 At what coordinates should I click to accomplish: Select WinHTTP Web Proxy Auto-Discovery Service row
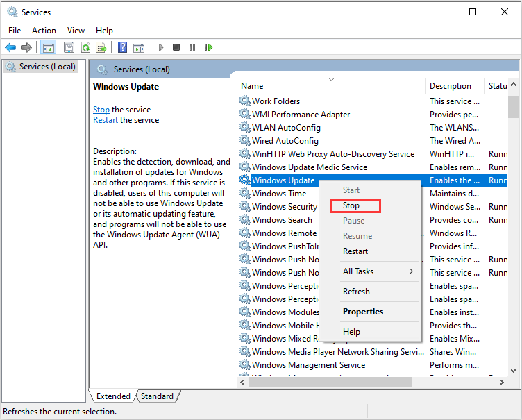pos(373,154)
